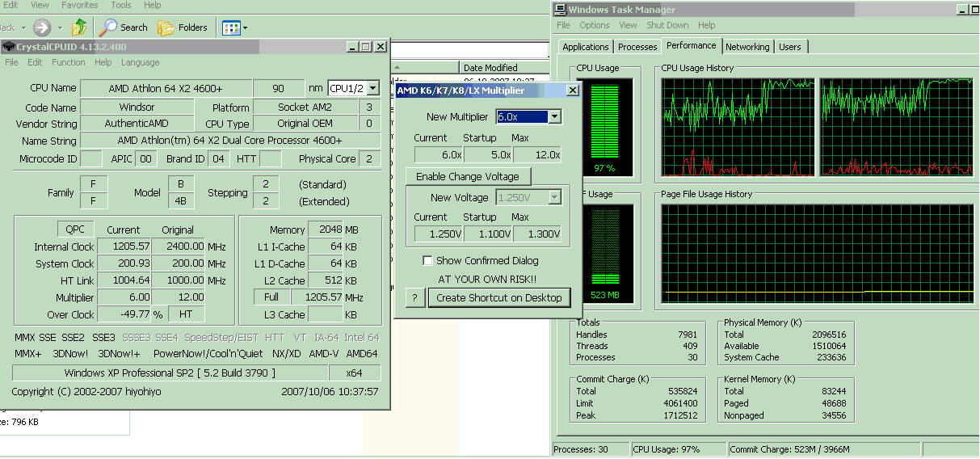Enable the Show Confirmed Dialog checkbox

pyautogui.click(x=428, y=261)
